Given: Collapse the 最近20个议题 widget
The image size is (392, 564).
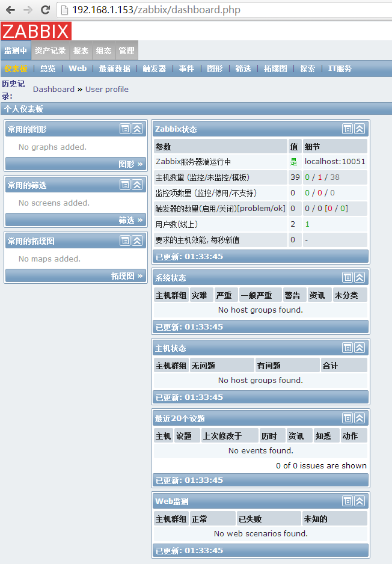Looking at the screenshot, I should [x=360, y=418].
